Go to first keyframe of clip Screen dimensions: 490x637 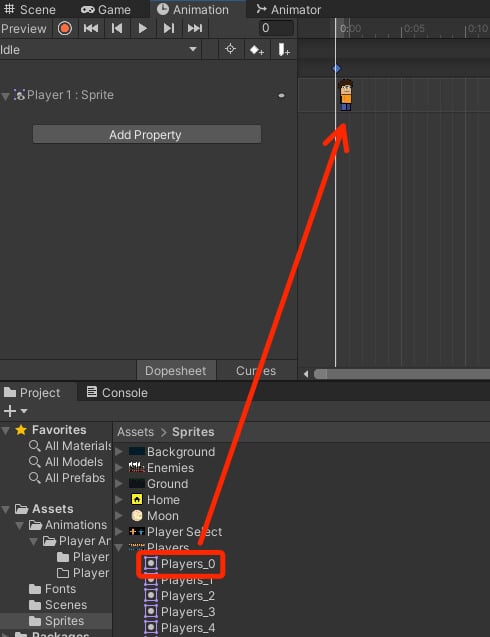pos(91,28)
